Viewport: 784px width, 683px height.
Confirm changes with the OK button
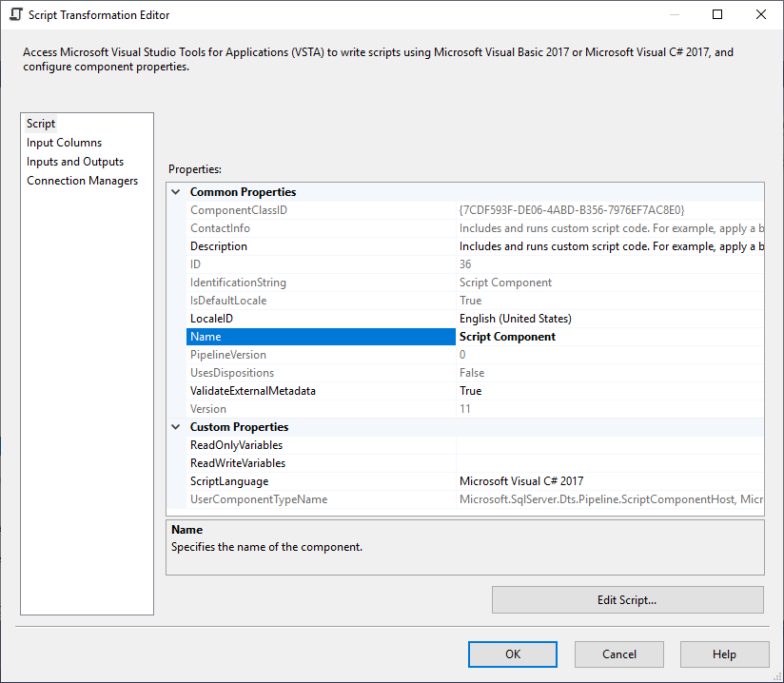[x=512, y=654]
